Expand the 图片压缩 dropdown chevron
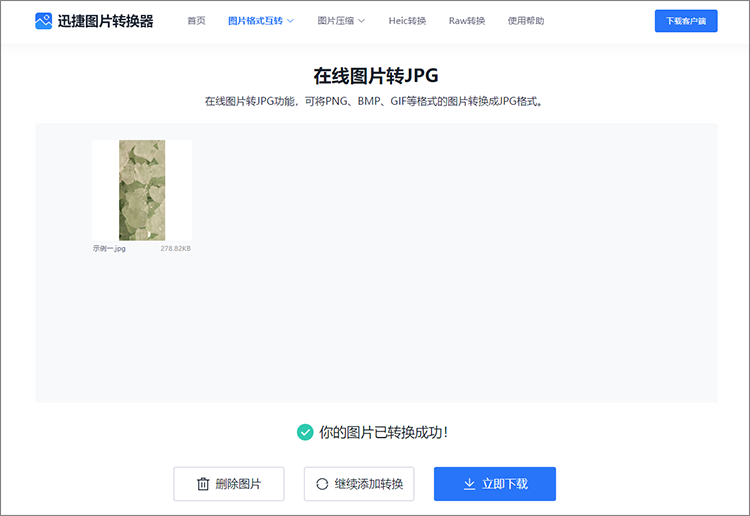Viewport: 750px width, 516px height. pyautogui.click(x=361, y=21)
